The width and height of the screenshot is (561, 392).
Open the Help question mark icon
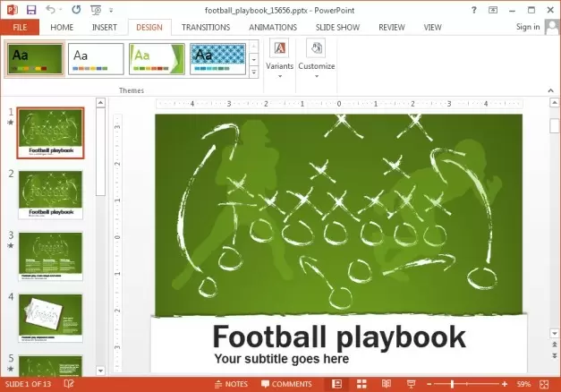[x=473, y=9]
